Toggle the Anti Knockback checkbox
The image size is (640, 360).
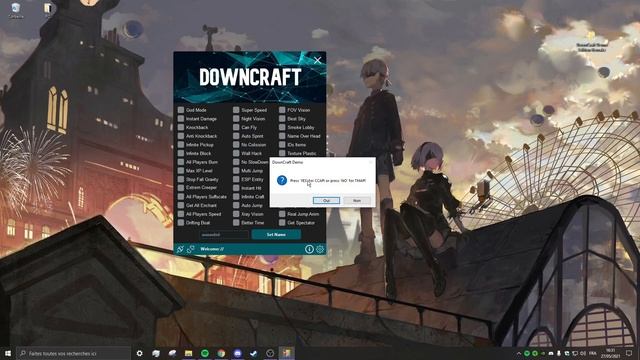[181, 136]
